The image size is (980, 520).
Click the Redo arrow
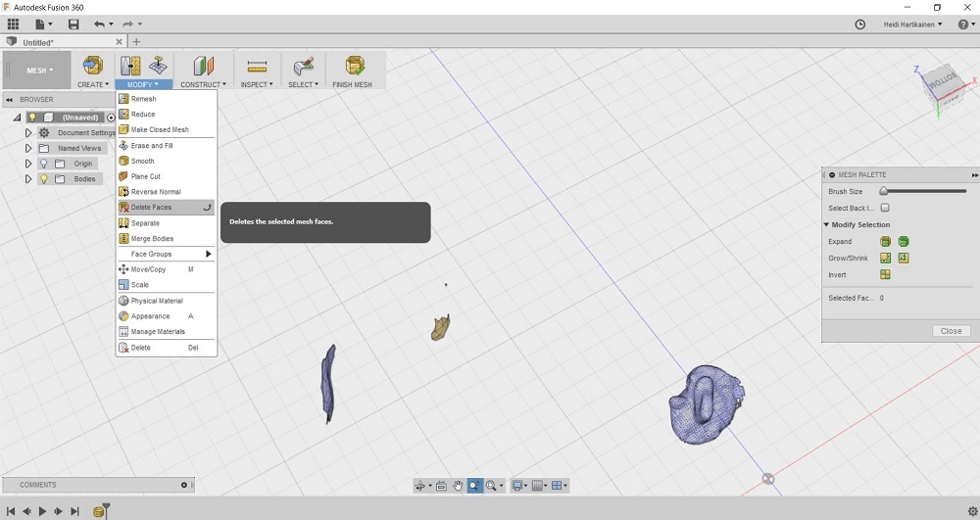[128, 24]
